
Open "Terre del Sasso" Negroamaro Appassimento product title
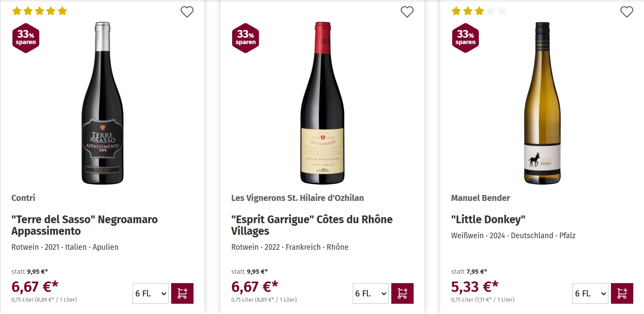(85, 225)
